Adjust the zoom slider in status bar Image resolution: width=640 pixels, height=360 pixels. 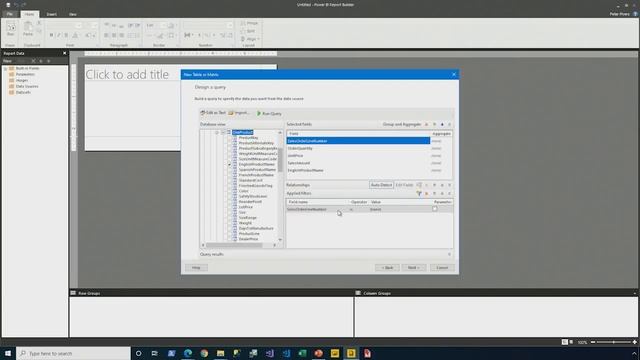coord(613,342)
